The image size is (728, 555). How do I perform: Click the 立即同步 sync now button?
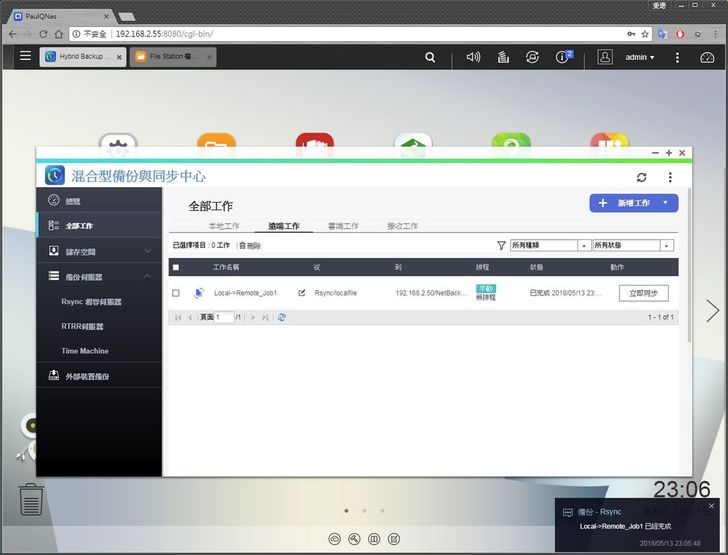pos(644,293)
